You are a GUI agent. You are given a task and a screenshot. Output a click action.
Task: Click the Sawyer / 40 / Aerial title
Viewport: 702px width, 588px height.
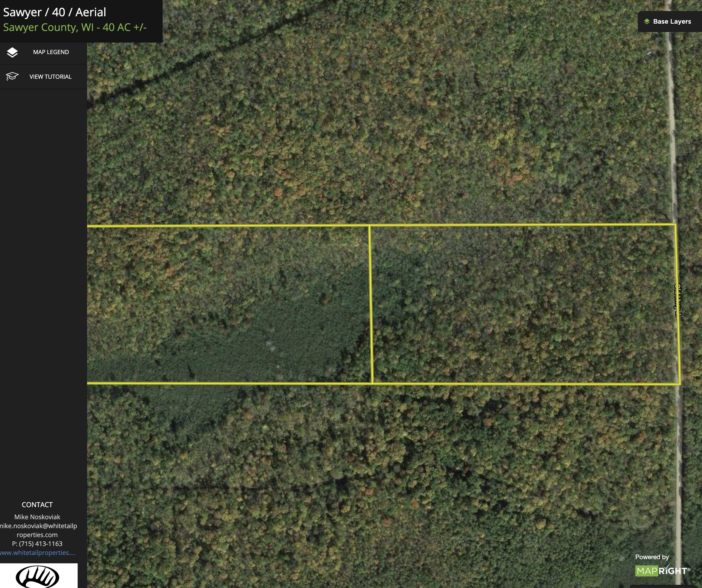55,12
